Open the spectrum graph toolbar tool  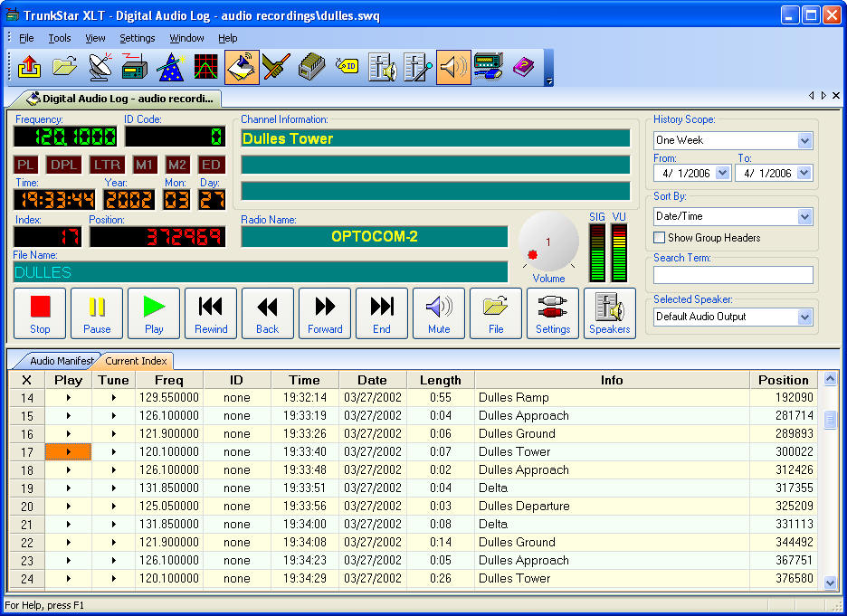pyautogui.click(x=205, y=68)
